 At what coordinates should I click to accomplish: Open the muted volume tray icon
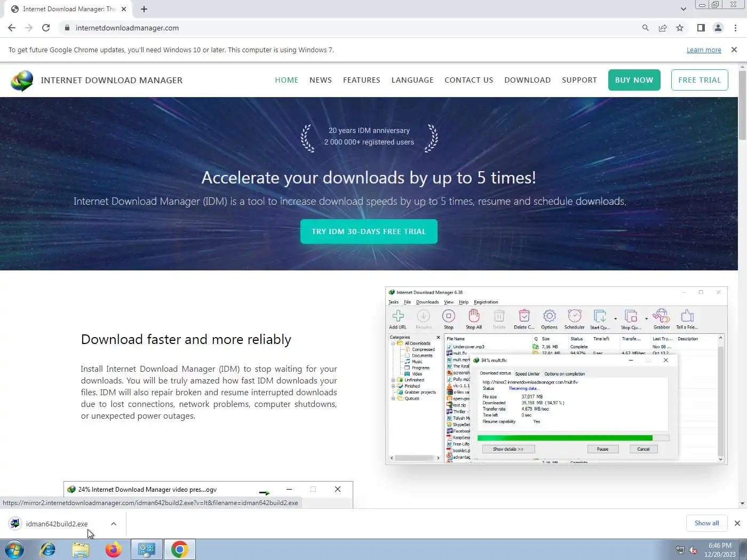point(693,550)
